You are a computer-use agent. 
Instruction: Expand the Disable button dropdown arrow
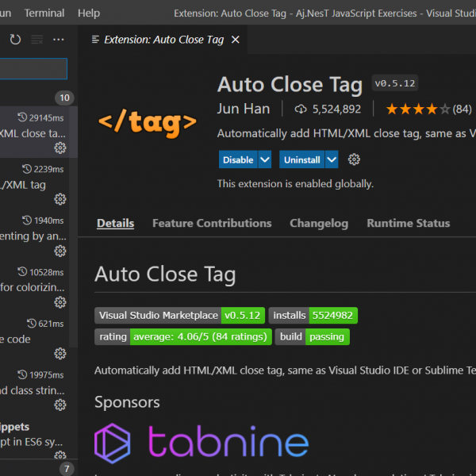click(x=265, y=159)
